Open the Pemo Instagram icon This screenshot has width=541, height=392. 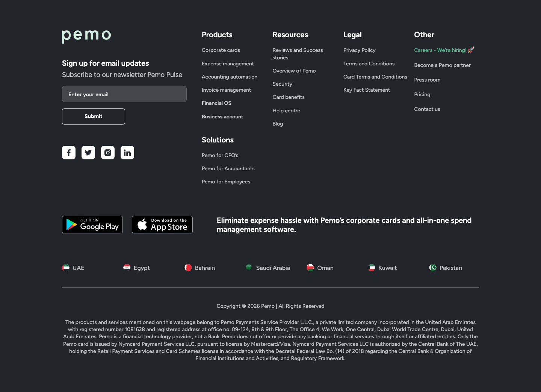108,153
